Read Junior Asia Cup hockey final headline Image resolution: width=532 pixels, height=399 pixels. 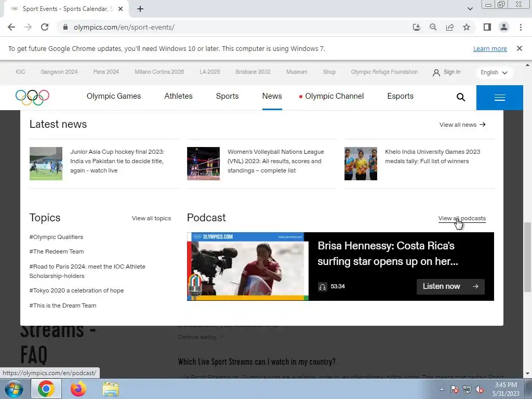tap(117, 161)
